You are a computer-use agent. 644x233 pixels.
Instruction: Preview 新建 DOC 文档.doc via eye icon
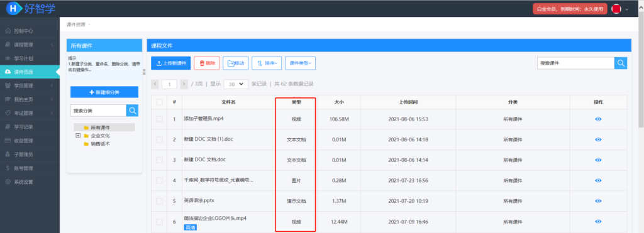click(598, 160)
